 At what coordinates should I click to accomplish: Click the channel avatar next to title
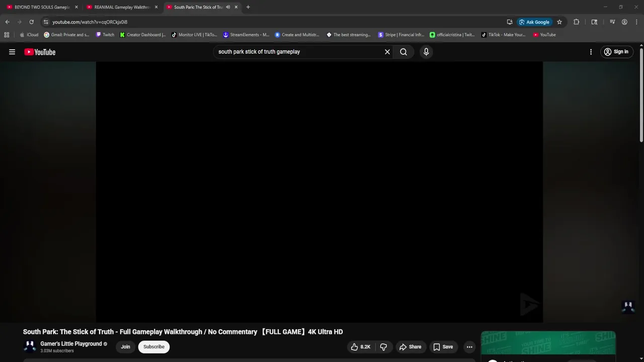(x=30, y=346)
